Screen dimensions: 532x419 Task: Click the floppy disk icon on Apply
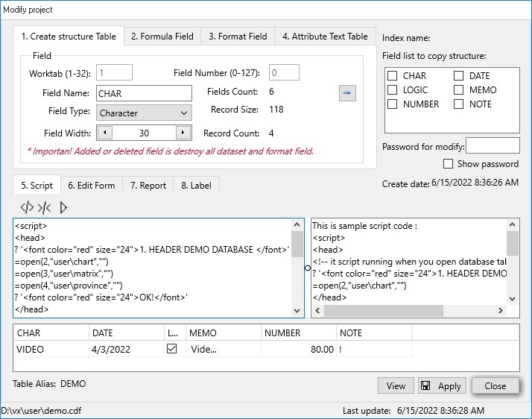[426, 385]
